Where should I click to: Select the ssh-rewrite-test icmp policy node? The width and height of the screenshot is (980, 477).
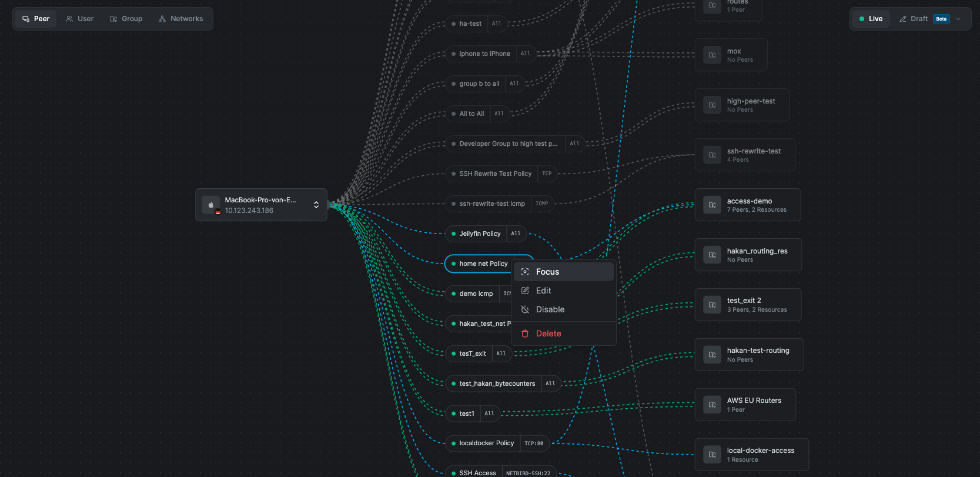499,204
